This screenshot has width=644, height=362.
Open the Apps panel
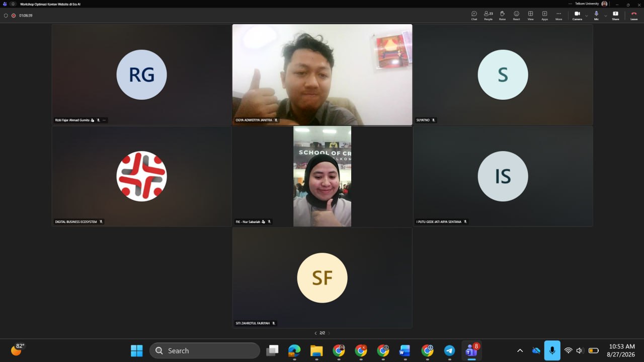click(544, 16)
